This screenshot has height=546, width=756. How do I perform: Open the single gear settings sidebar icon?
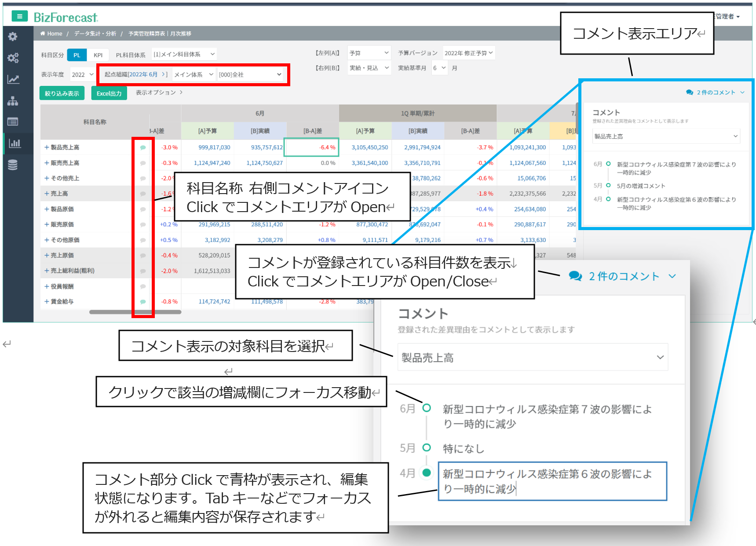click(x=13, y=37)
